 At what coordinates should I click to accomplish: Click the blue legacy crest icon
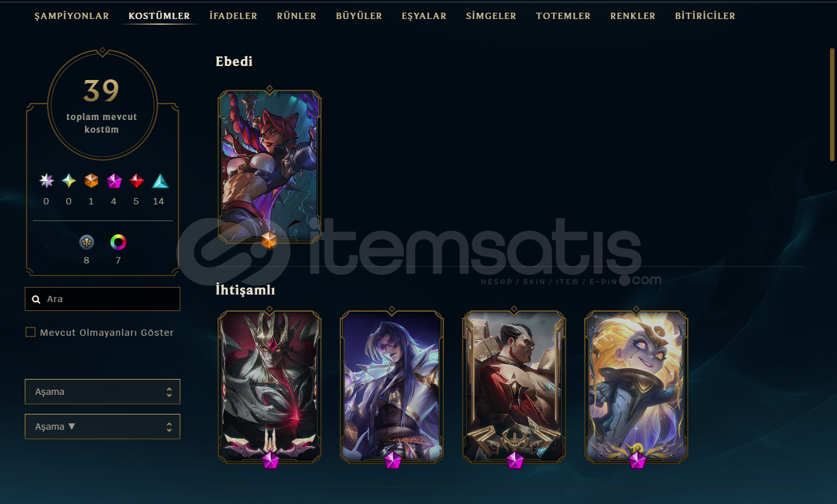click(x=86, y=242)
